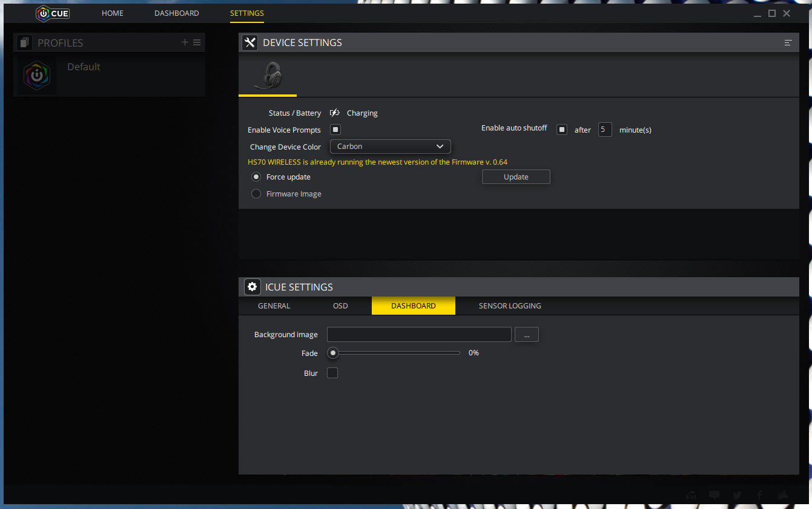This screenshot has width=812, height=509.
Task: Click into the Background image path field
Action: (419, 335)
